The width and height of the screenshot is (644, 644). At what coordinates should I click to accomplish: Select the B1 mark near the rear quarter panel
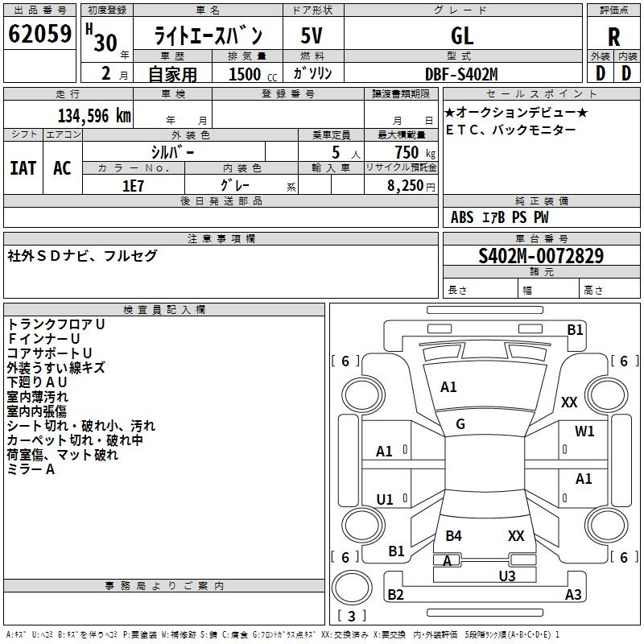click(x=396, y=551)
